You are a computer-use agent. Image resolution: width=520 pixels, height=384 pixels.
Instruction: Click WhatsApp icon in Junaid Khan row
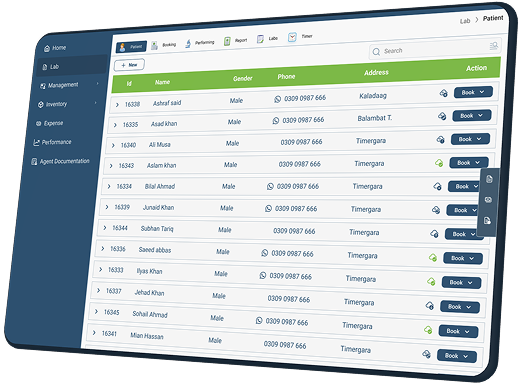click(x=268, y=209)
